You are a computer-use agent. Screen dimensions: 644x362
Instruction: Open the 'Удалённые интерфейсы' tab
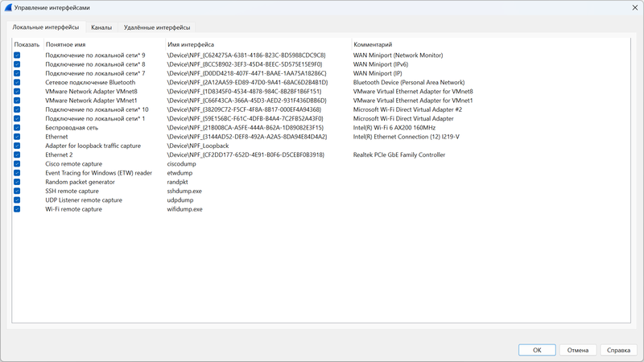(x=157, y=27)
